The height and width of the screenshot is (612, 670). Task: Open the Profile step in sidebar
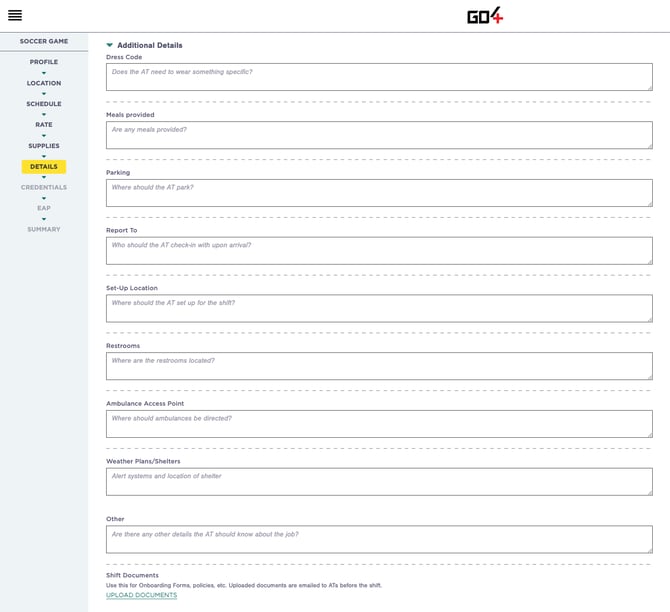(x=44, y=62)
